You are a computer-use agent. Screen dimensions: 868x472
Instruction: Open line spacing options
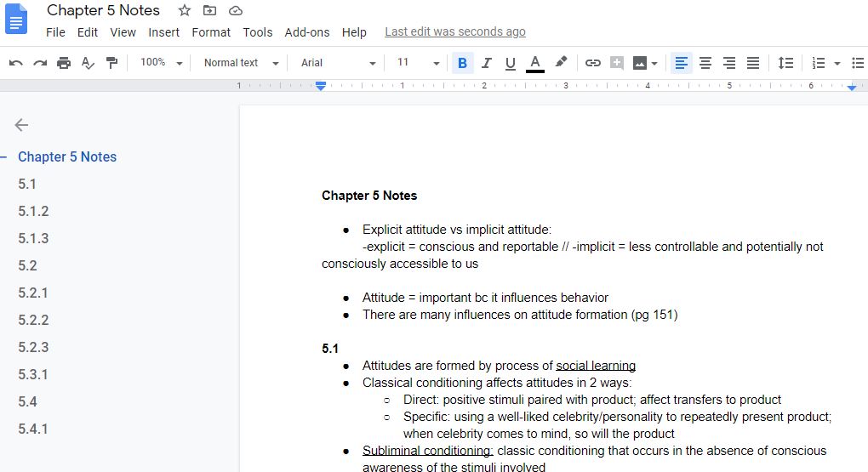tap(785, 63)
